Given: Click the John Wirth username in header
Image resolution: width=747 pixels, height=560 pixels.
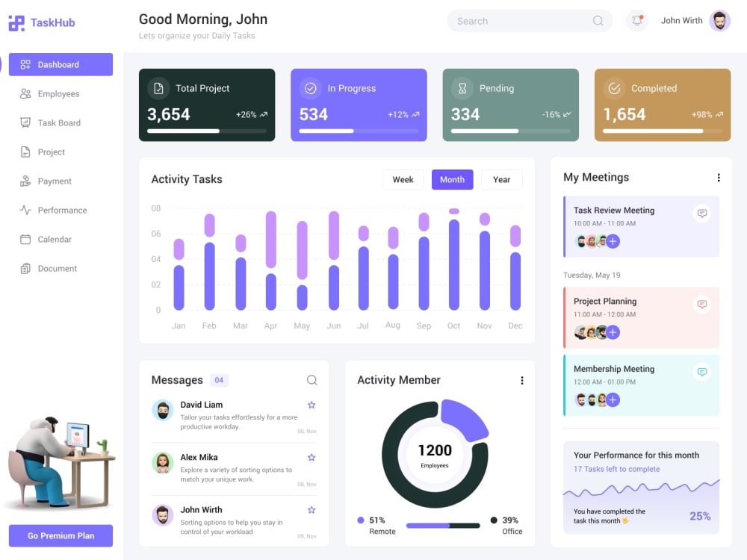Looking at the screenshot, I should coord(682,20).
